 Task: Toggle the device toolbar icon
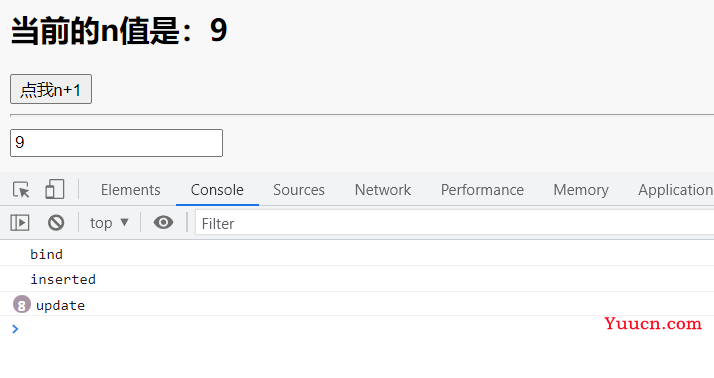(x=55, y=189)
